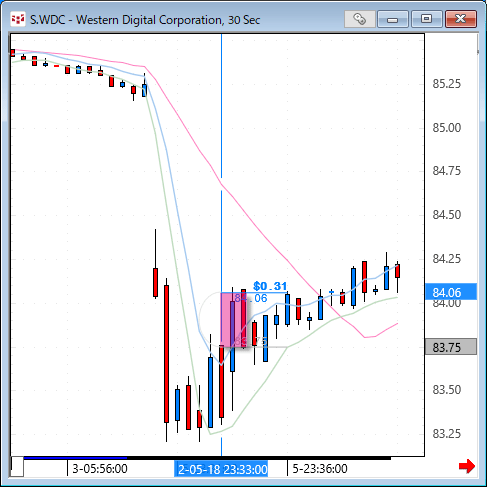The width and height of the screenshot is (487, 487).
Task: Click the 85.25 price axis label
Action: pyautogui.click(x=447, y=84)
